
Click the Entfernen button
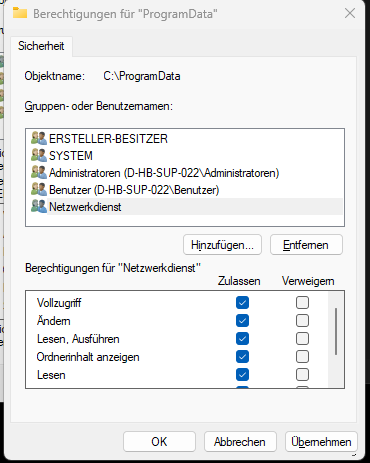tap(306, 245)
